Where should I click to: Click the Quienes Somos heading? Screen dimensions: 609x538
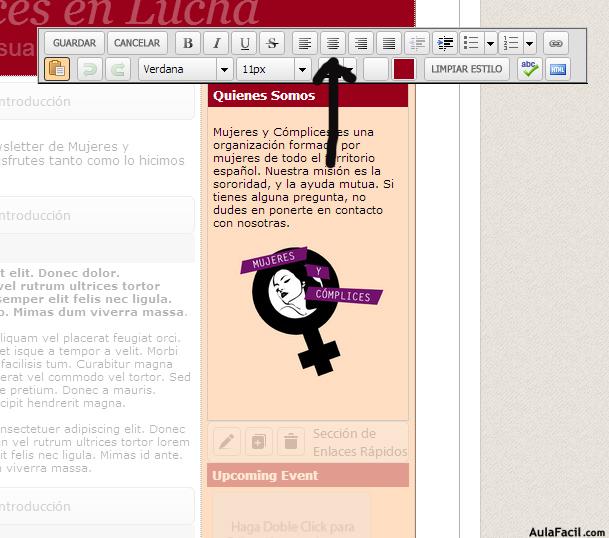(x=264, y=96)
